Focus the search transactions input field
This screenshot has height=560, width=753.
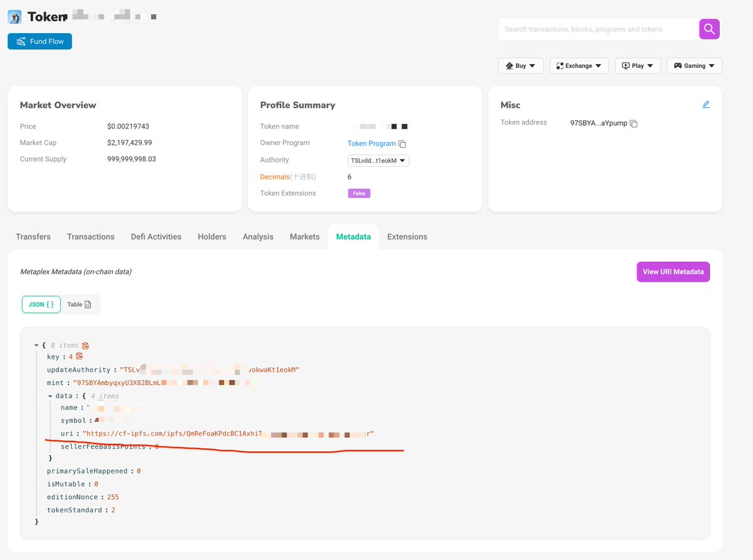point(598,29)
